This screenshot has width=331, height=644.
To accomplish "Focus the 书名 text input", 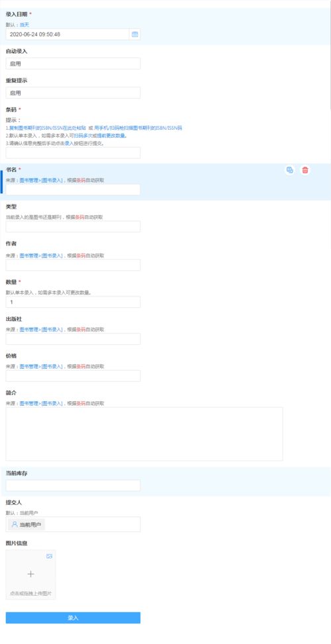I will pyautogui.click(x=73, y=190).
